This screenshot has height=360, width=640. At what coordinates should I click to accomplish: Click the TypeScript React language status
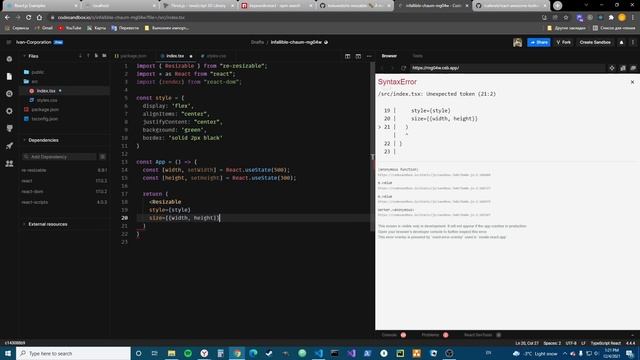pyautogui.click(x=605, y=343)
